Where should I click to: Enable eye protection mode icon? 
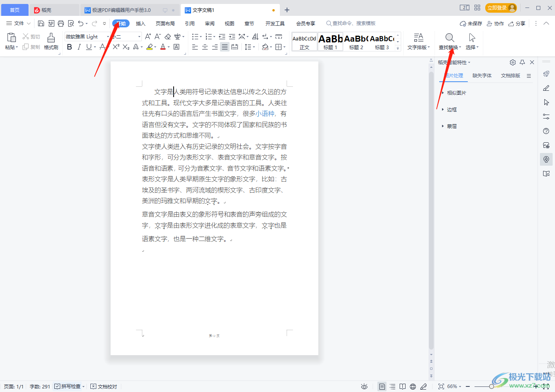point(364,386)
